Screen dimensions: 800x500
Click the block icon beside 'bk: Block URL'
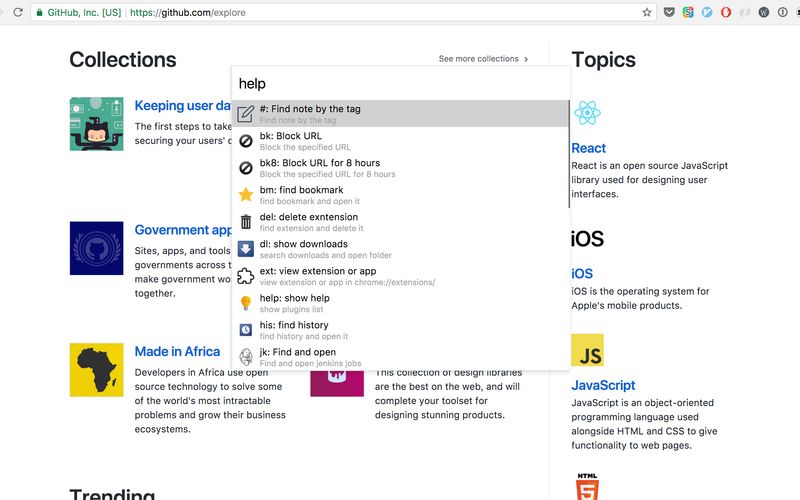pyautogui.click(x=246, y=141)
